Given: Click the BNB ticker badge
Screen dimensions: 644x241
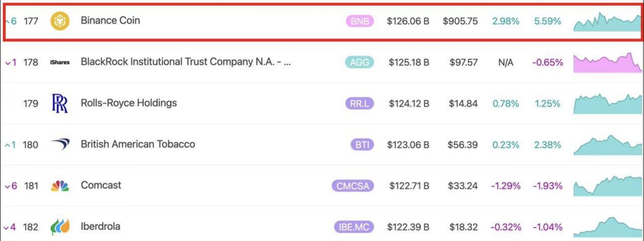Looking at the screenshot, I should tap(360, 21).
